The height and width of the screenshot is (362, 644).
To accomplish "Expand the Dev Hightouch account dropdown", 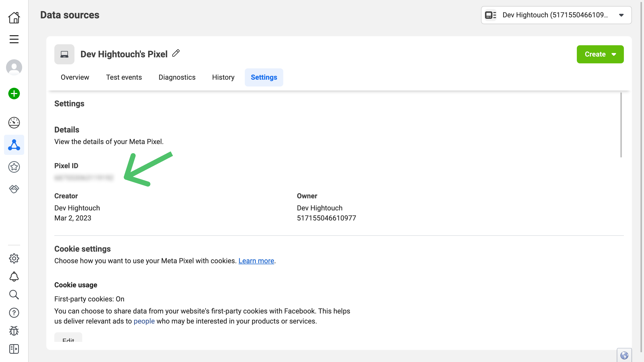I will click(x=622, y=15).
